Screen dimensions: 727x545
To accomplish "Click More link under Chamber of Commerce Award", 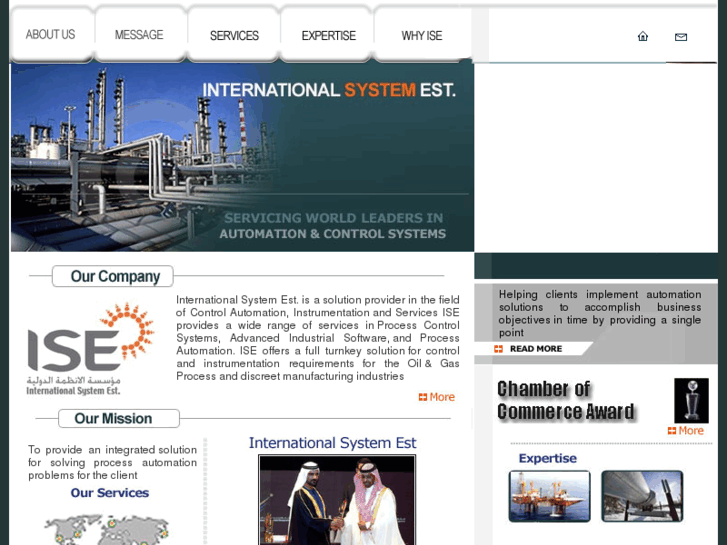I will pyautogui.click(x=686, y=431).
